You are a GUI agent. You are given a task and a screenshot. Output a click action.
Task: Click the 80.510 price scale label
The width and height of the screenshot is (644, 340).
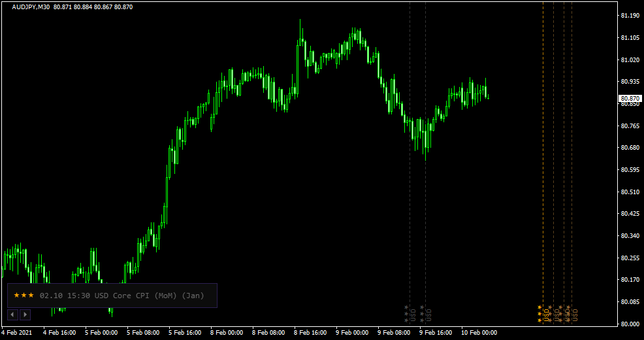tap(630, 192)
